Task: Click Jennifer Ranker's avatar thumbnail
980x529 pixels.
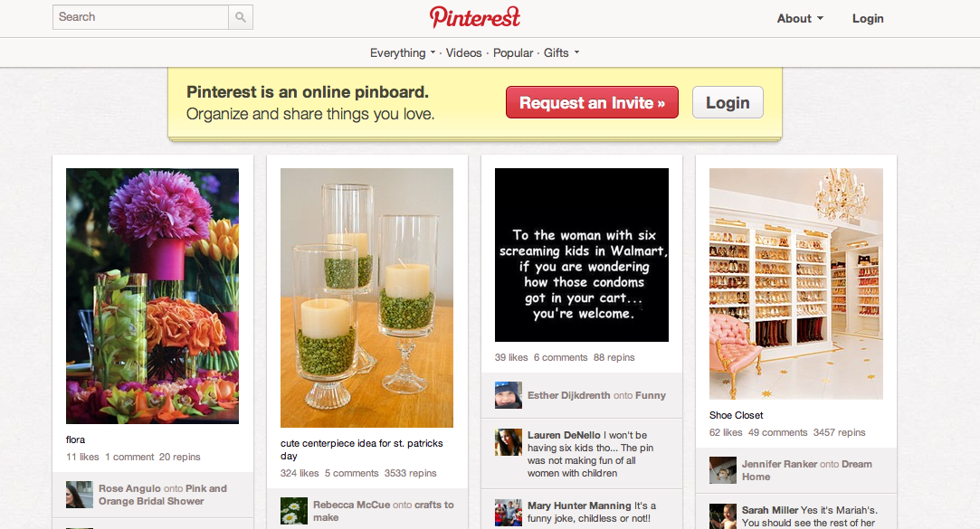Action: coord(722,470)
